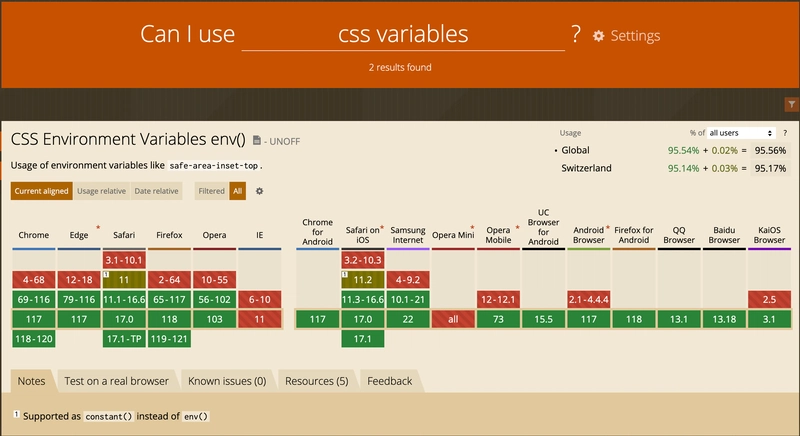Open Test on a real browser tab
Screen dimensions: 800x436
click(x=116, y=381)
